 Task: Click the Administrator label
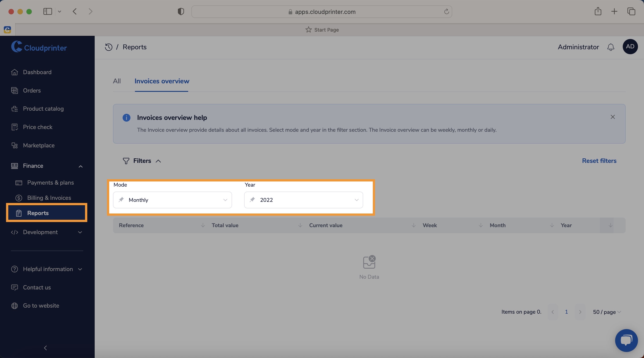[578, 47]
